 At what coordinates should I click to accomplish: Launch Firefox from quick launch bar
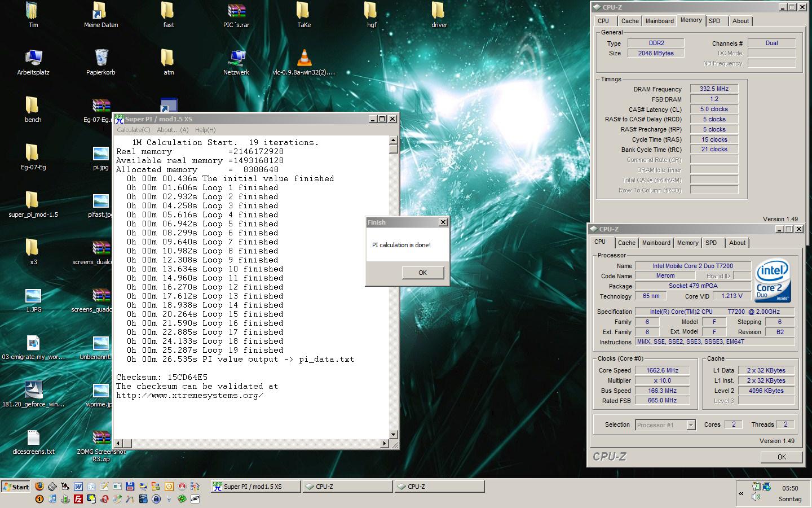point(39,486)
